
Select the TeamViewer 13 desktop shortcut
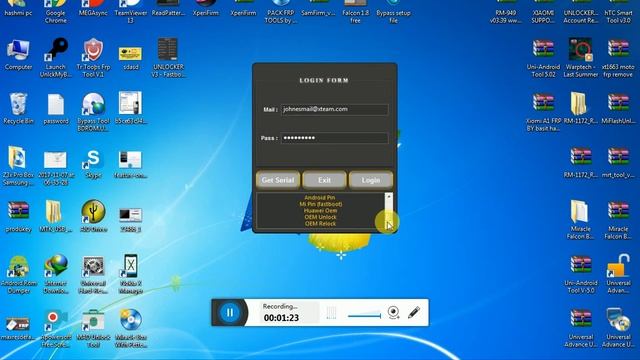tap(131, 11)
